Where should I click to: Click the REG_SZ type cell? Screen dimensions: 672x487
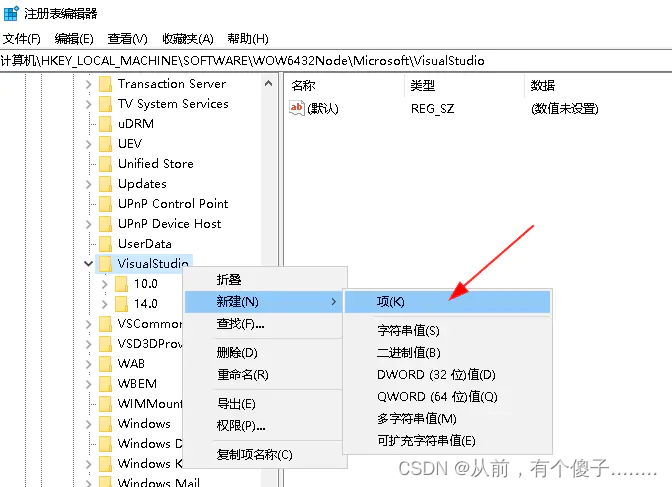coord(432,109)
